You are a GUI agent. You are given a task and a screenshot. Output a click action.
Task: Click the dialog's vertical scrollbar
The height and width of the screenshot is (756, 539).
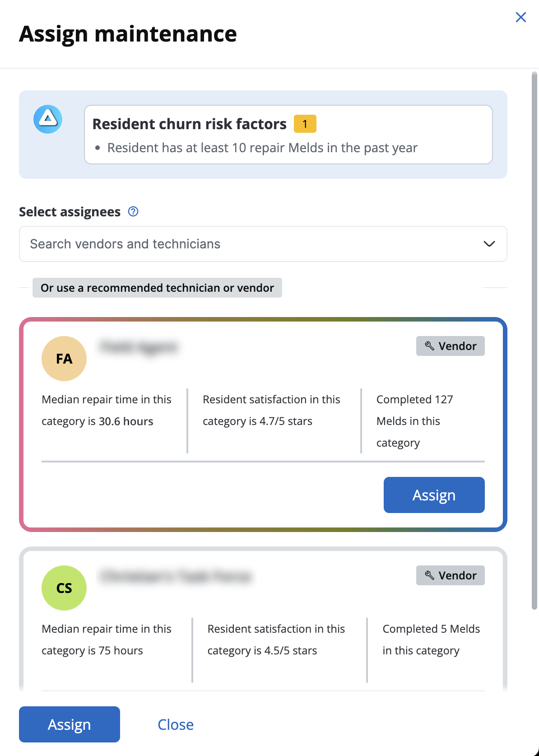tap(534, 341)
